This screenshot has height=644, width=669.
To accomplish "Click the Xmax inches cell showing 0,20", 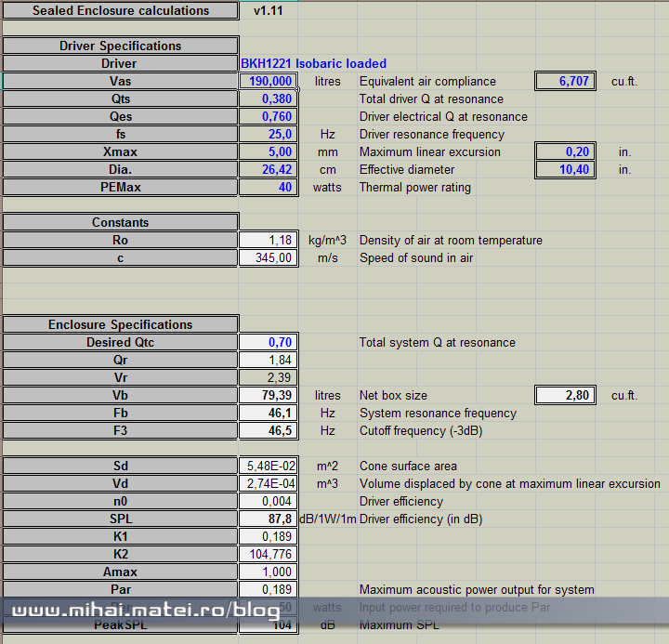I will pos(565,152).
